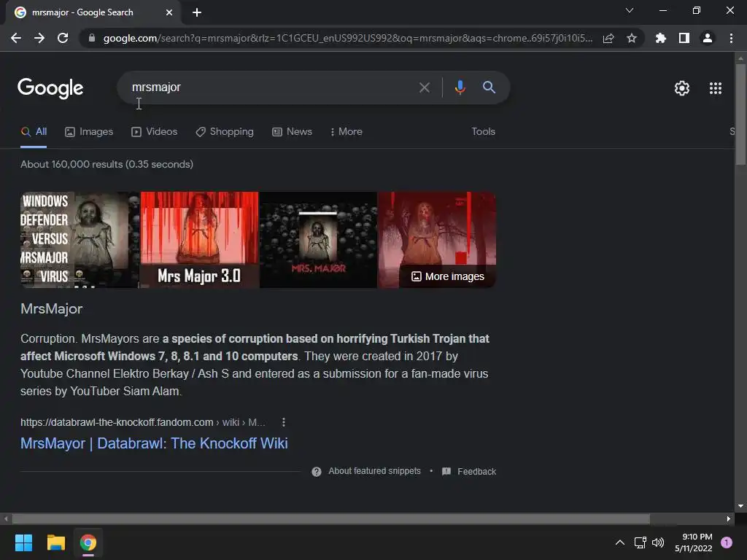Share this page from address bar
747x560 pixels.
pos(608,38)
